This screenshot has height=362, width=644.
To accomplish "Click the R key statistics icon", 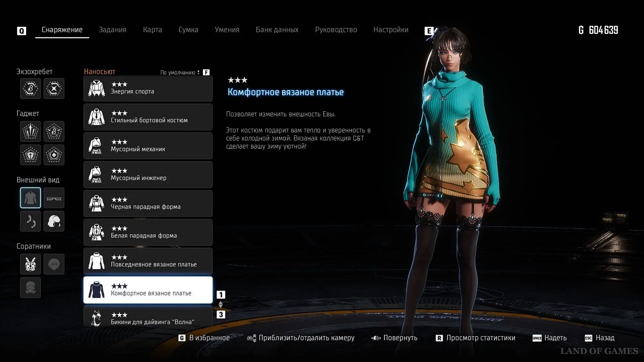I will [439, 338].
